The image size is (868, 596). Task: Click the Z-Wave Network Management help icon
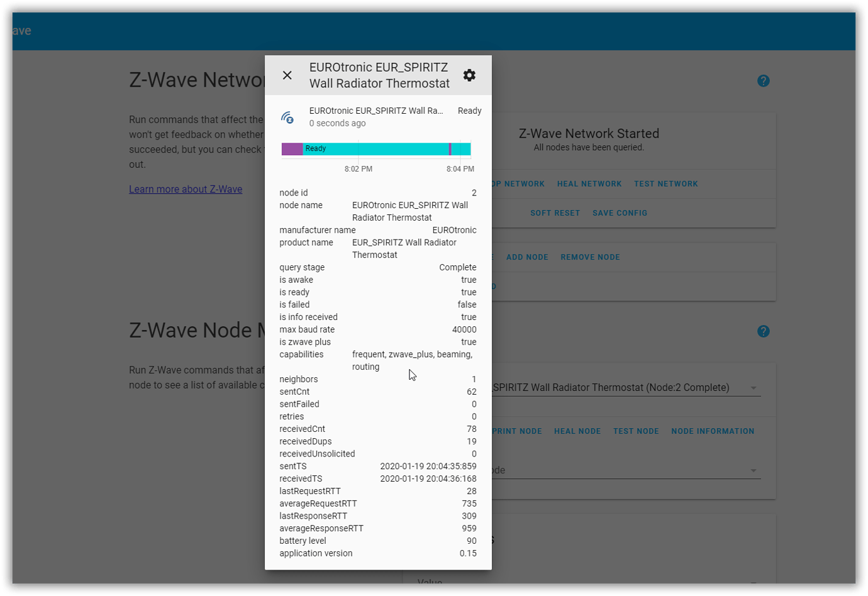pos(763,80)
